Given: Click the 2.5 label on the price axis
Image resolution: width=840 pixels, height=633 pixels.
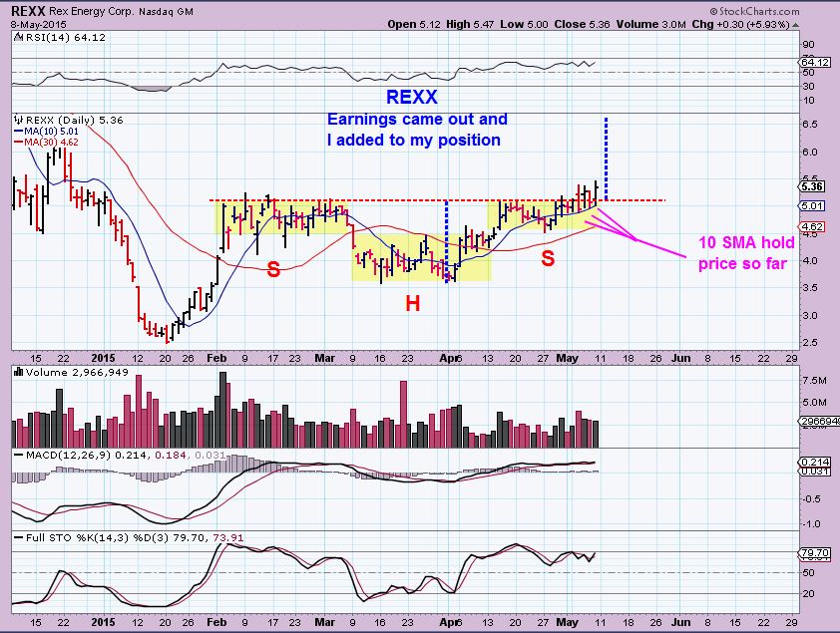Looking at the screenshot, I should click(810, 343).
